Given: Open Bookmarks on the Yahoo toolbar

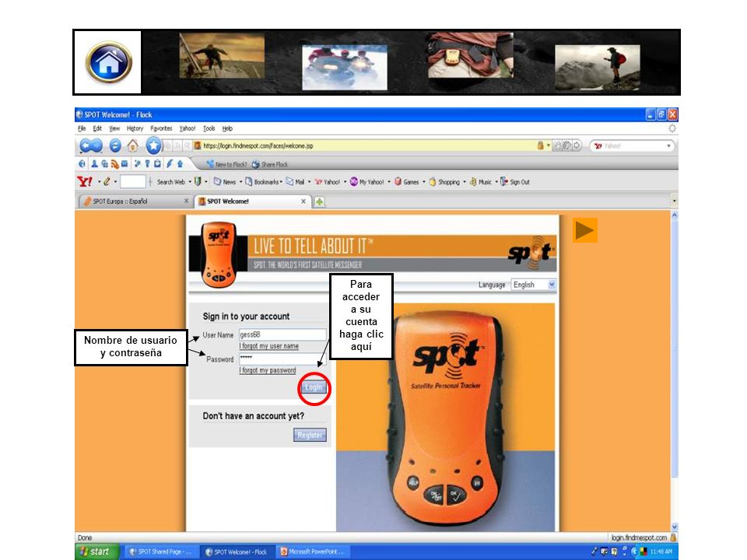Looking at the screenshot, I should pos(262,182).
